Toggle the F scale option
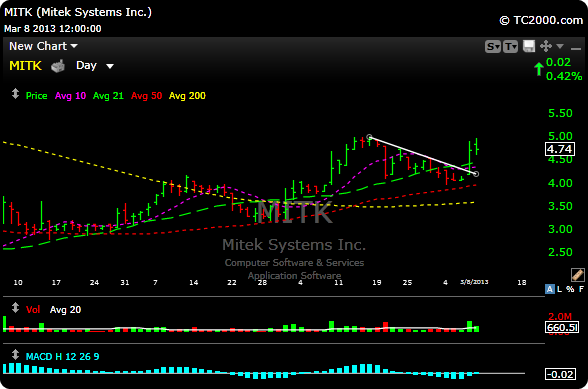The height and width of the screenshot is (389, 588). 581,289
